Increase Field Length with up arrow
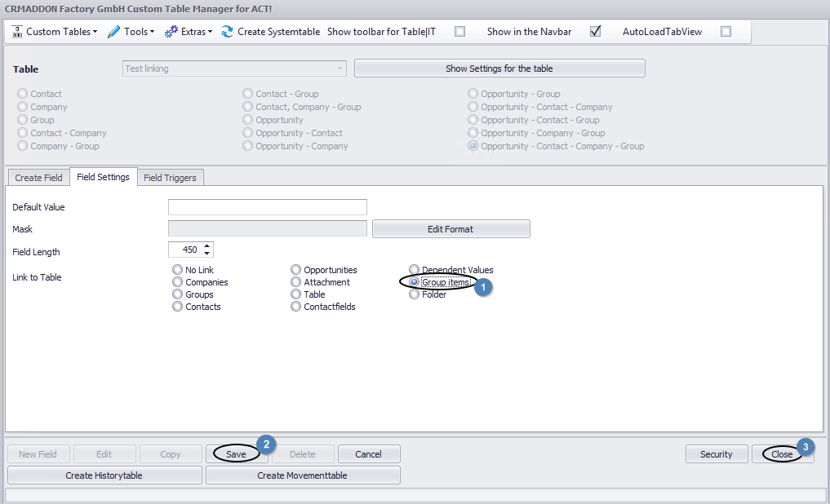 [x=207, y=246]
